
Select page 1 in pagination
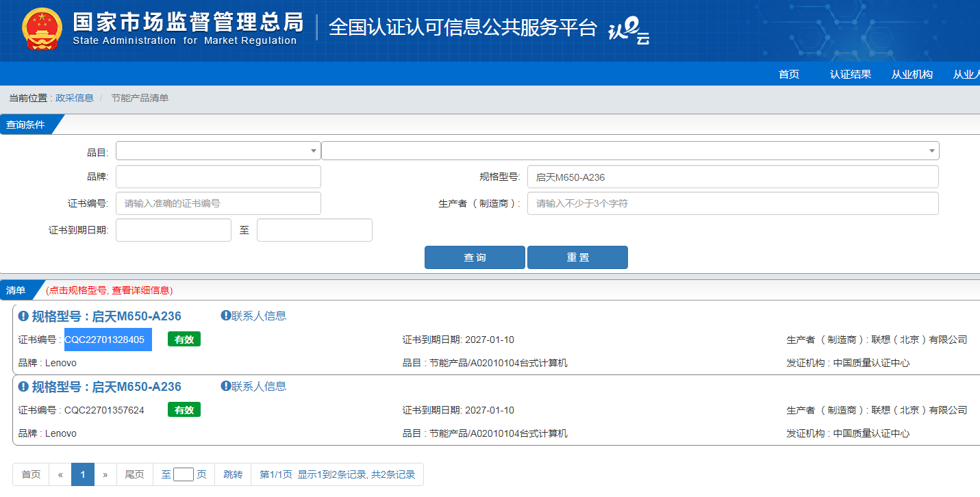[x=83, y=474]
